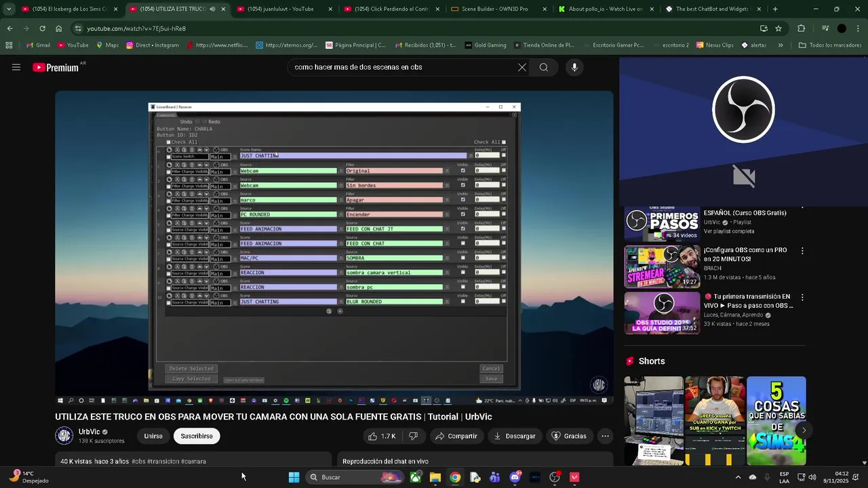
Task: Toggle Visible checkbox on Sin bordes row
Action: 463,185
